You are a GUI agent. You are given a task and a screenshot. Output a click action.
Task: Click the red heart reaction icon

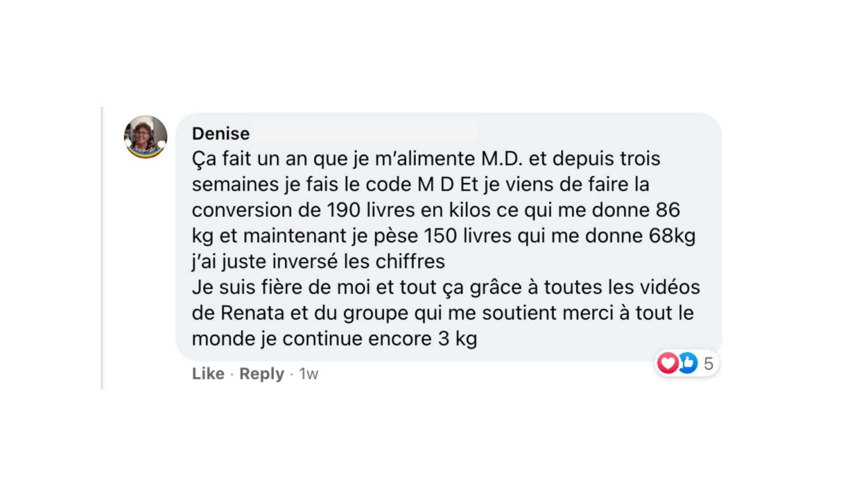point(667,363)
